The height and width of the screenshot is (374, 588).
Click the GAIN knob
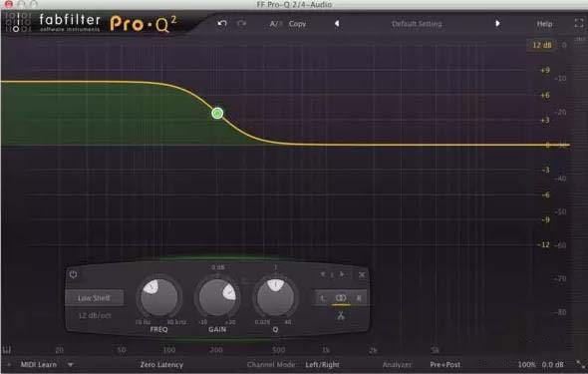217,298
